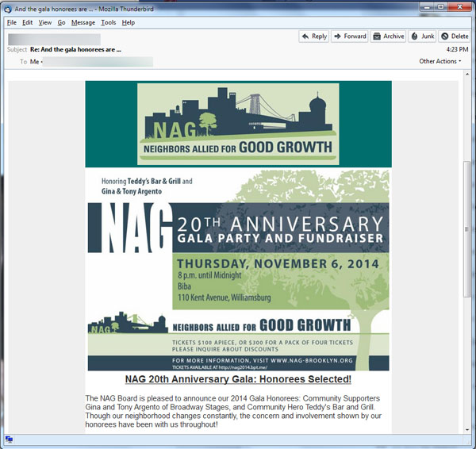The height and width of the screenshot is (449, 476).
Task: Open the Go menu
Action: [61, 23]
